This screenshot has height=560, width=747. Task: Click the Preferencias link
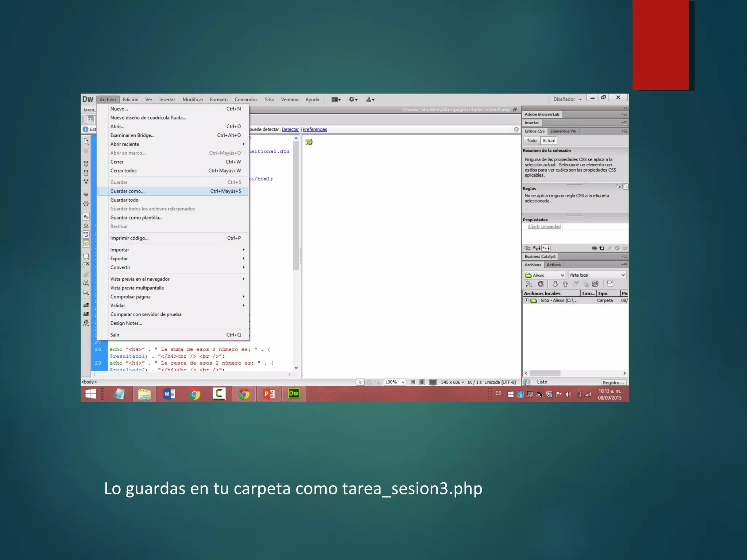[x=315, y=129]
